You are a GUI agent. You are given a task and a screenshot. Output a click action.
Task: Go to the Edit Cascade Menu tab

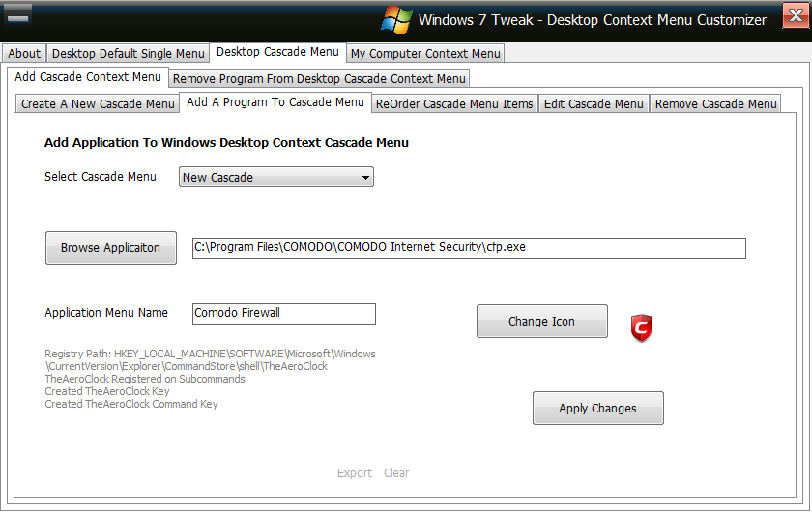pyautogui.click(x=594, y=103)
